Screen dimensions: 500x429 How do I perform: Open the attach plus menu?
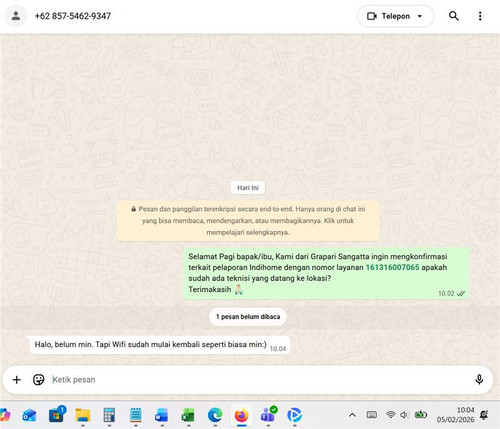pos(16,380)
